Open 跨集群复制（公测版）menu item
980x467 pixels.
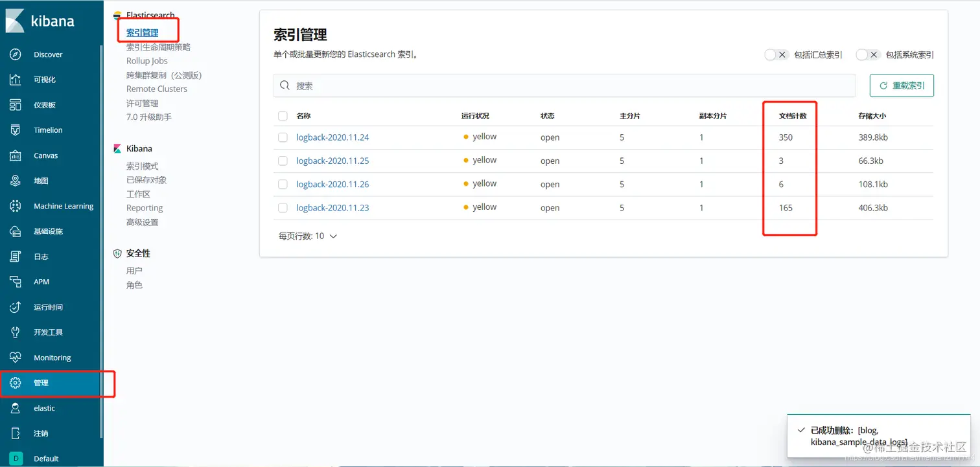click(x=165, y=75)
